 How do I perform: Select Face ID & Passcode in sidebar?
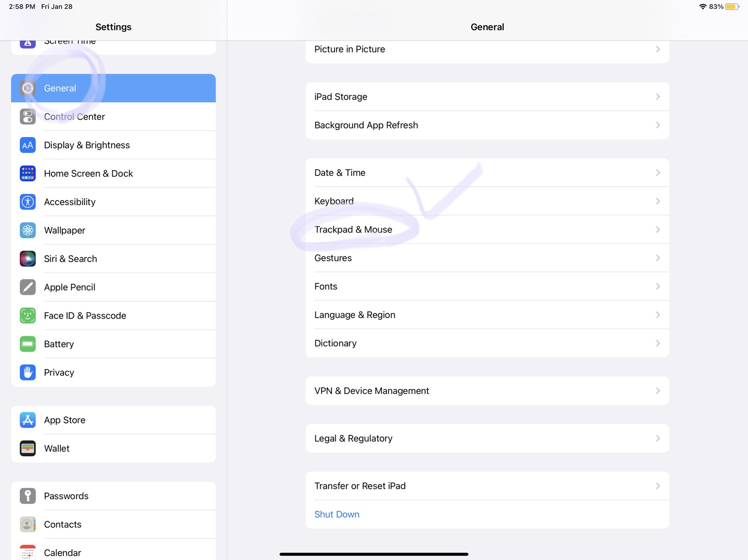coord(113,316)
